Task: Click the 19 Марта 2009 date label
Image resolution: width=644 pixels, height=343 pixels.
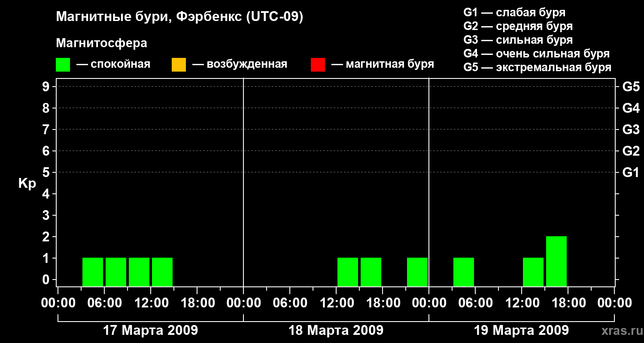Action: point(521,331)
